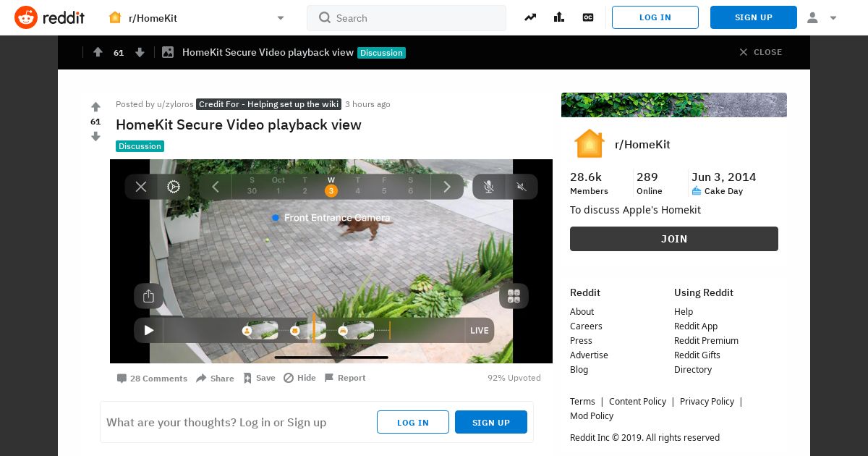This screenshot has height=456, width=868.
Task: Join the r/HomeKit community
Action: click(x=674, y=239)
